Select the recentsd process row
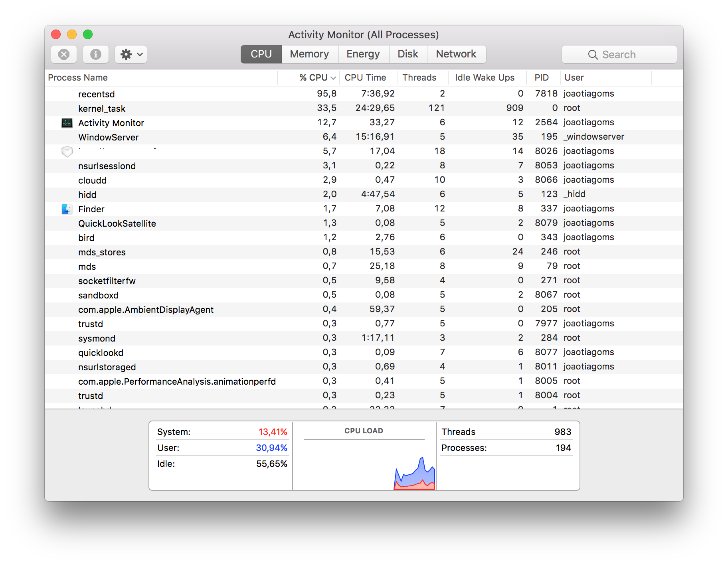 [364, 94]
